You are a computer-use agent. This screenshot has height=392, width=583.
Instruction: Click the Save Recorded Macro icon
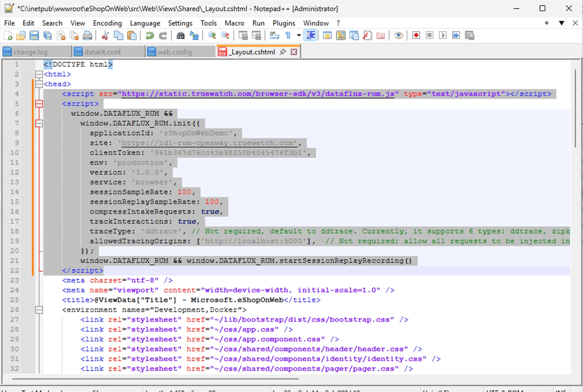(470, 36)
